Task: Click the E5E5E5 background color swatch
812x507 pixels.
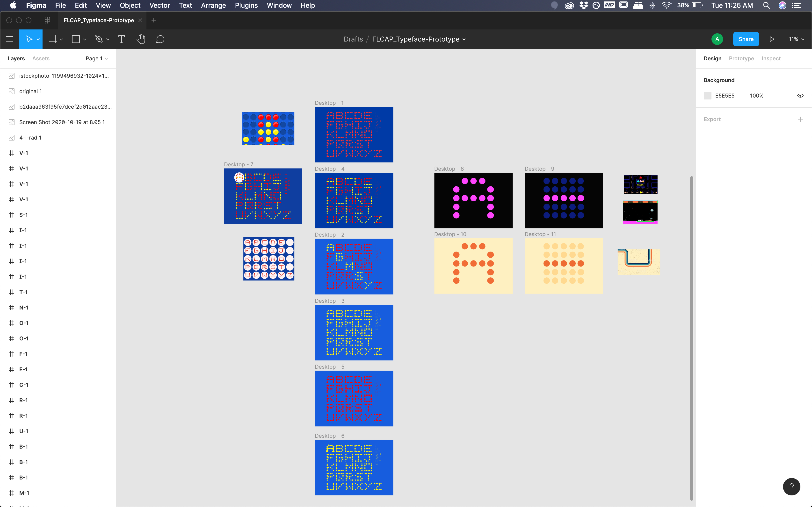Action: pos(707,96)
